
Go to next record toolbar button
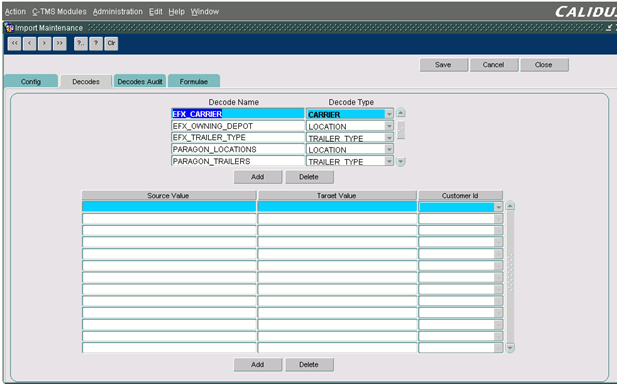pyautogui.click(x=44, y=43)
